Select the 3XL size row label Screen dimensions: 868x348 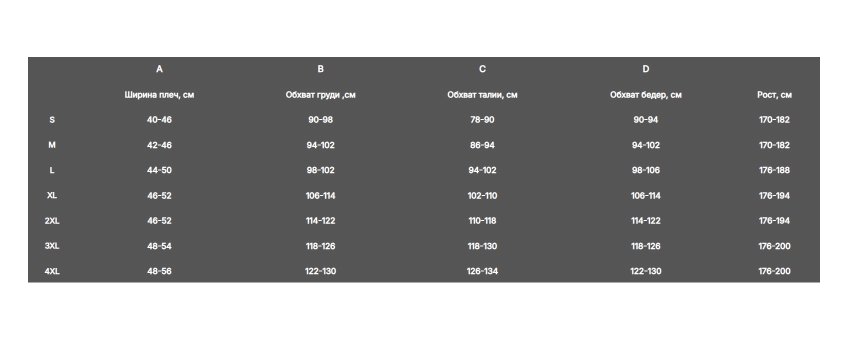pyautogui.click(x=52, y=246)
